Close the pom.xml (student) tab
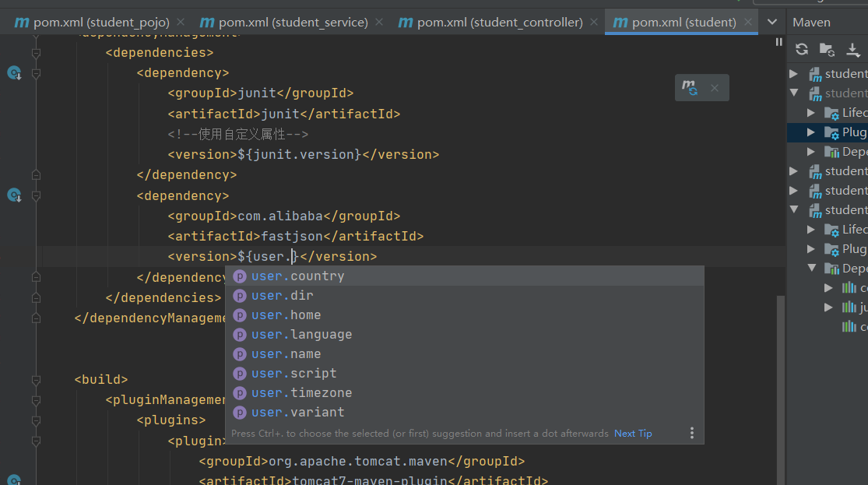The width and height of the screenshot is (868, 485). click(748, 22)
